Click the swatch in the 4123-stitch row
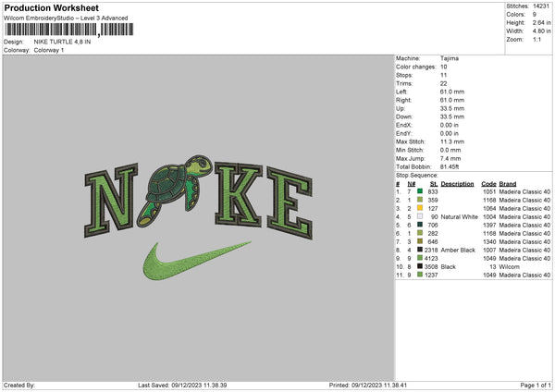This screenshot has height=392, width=555. [420, 258]
